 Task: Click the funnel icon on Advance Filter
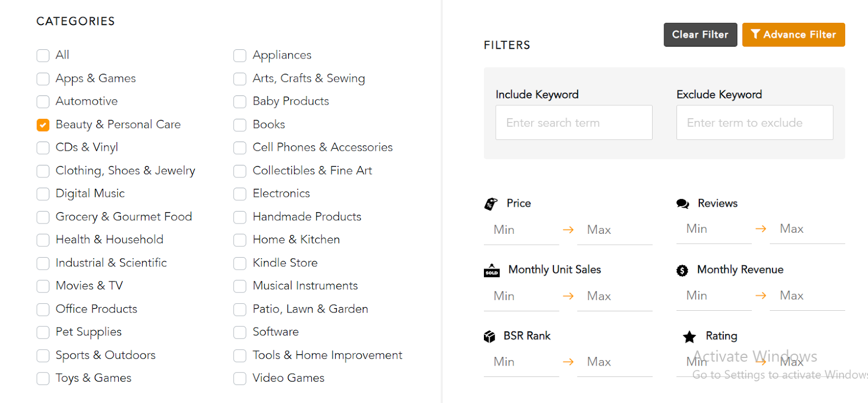(755, 35)
